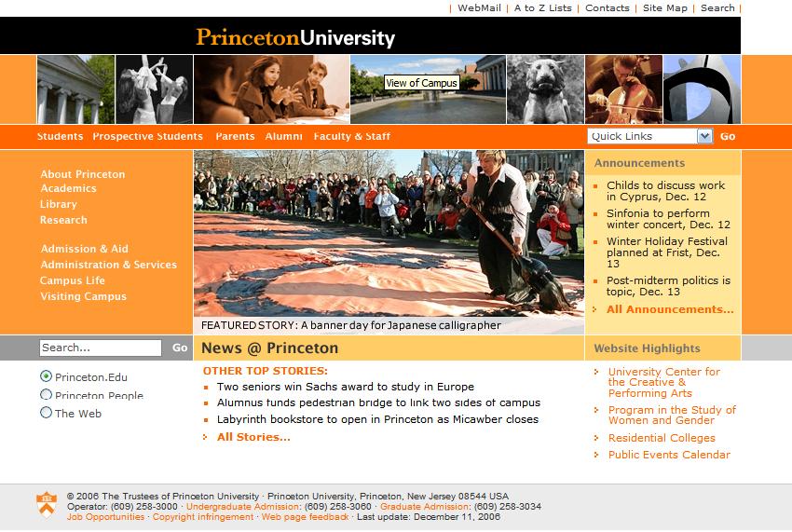Open the A to Z Lists link
The height and width of the screenshot is (532, 792).
coord(543,8)
